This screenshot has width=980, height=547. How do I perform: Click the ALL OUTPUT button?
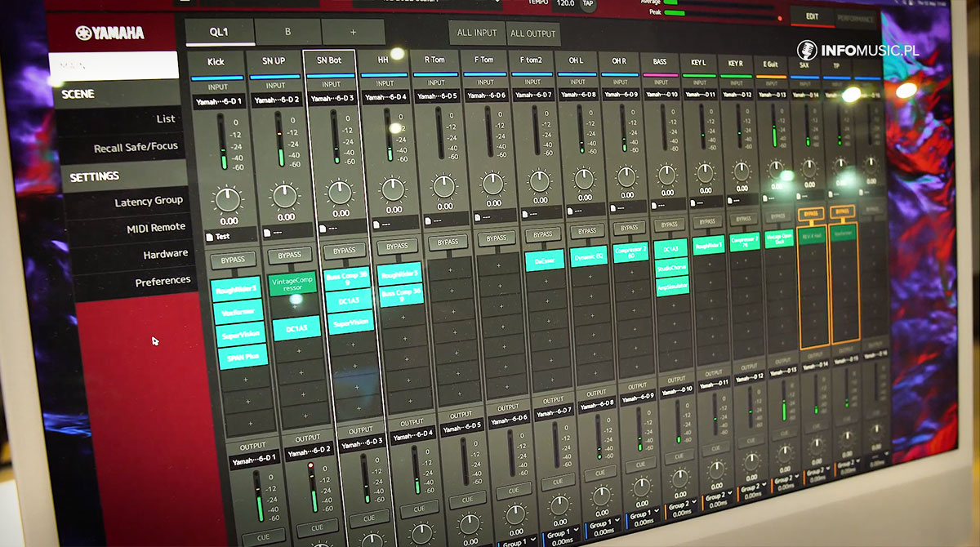pos(532,33)
